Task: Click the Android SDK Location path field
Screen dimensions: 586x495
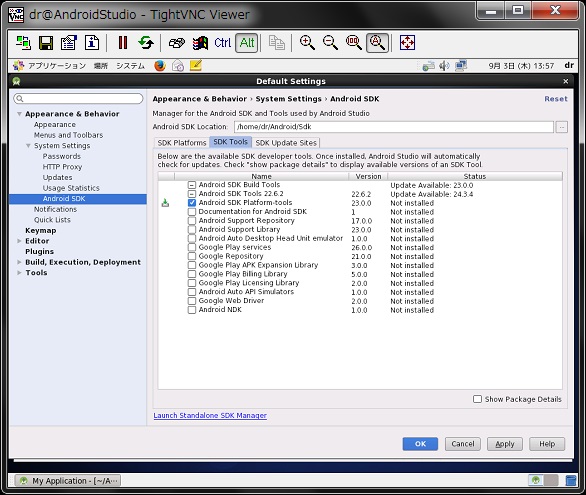Action: click(x=394, y=127)
